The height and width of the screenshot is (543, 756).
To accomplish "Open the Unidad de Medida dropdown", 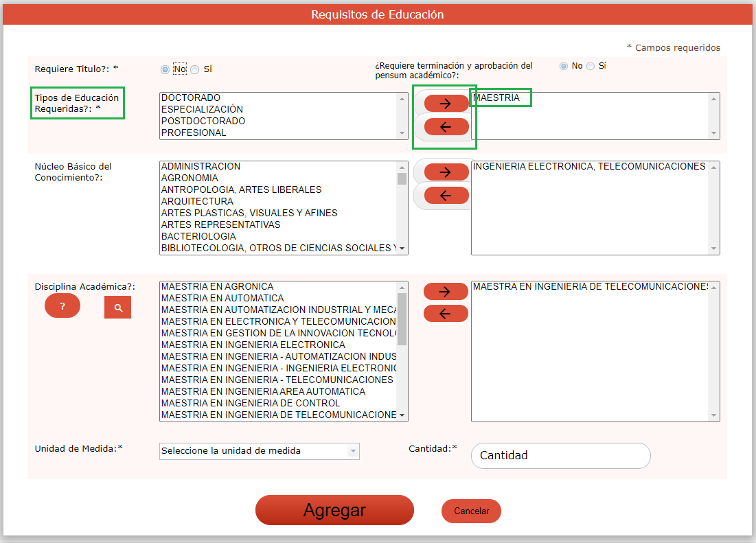I will coord(259,451).
